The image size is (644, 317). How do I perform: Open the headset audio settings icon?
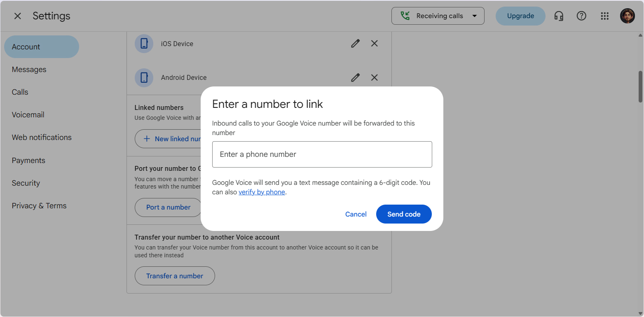[x=559, y=16]
